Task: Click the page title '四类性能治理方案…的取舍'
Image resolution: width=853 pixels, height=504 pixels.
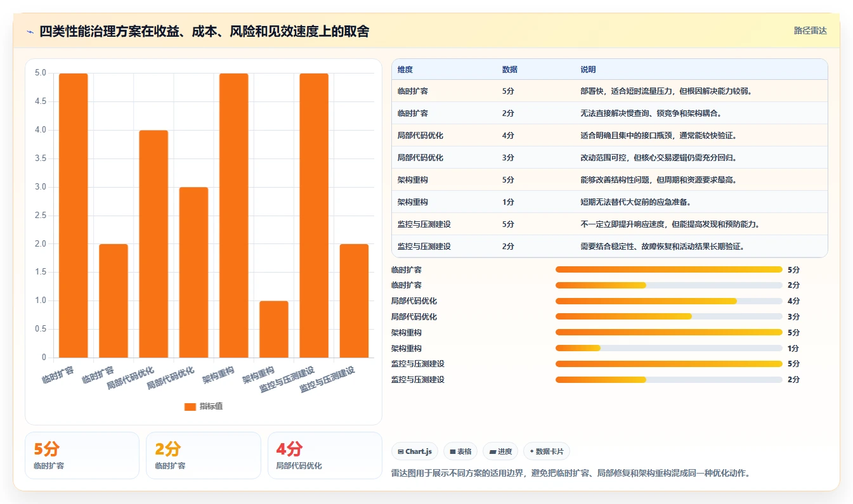Action: tap(204, 32)
